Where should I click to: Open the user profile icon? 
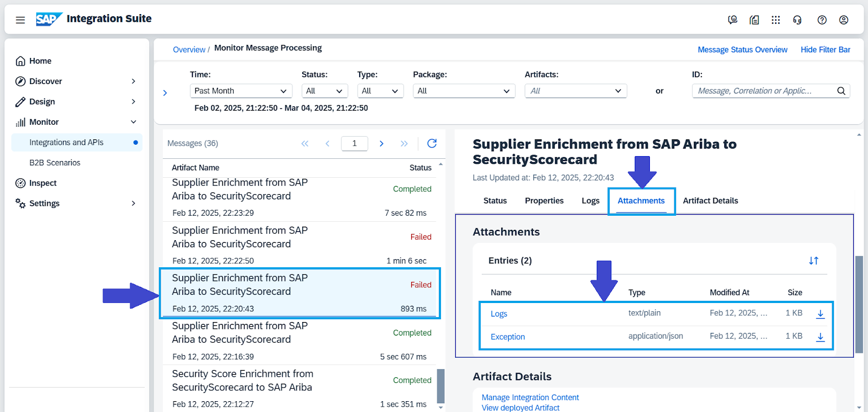(x=844, y=20)
